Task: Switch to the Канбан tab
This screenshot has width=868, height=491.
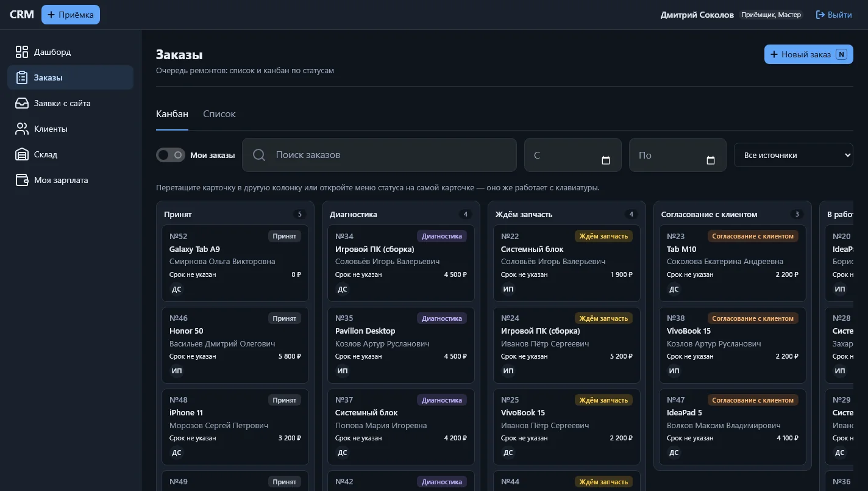Action: pyautogui.click(x=172, y=114)
